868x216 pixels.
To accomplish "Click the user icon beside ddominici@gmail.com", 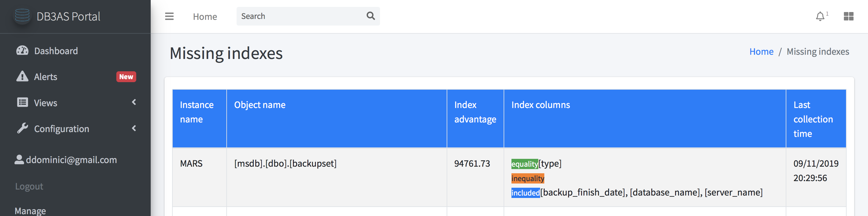I will [19, 159].
